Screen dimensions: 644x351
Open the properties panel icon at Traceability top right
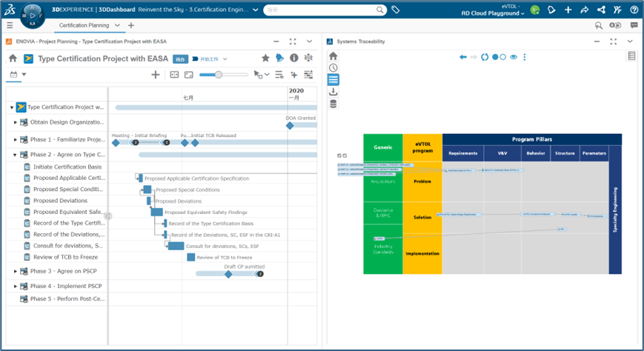pyautogui.click(x=631, y=56)
